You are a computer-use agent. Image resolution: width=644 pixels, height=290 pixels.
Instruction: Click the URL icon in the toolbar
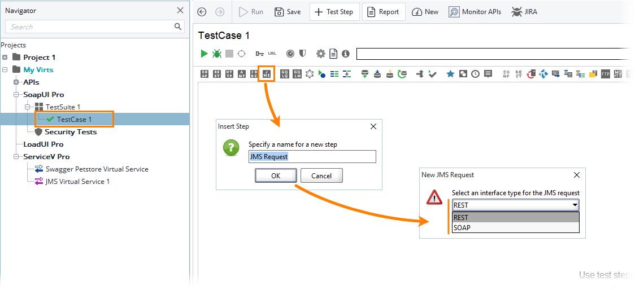point(272,54)
